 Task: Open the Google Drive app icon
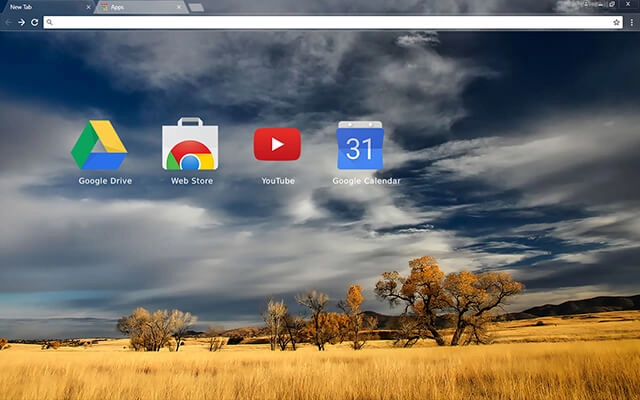pyautogui.click(x=99, y=145)
